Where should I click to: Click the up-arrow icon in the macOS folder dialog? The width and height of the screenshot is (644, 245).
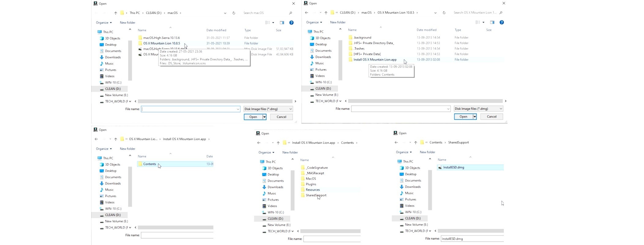(x=115, y=13)
